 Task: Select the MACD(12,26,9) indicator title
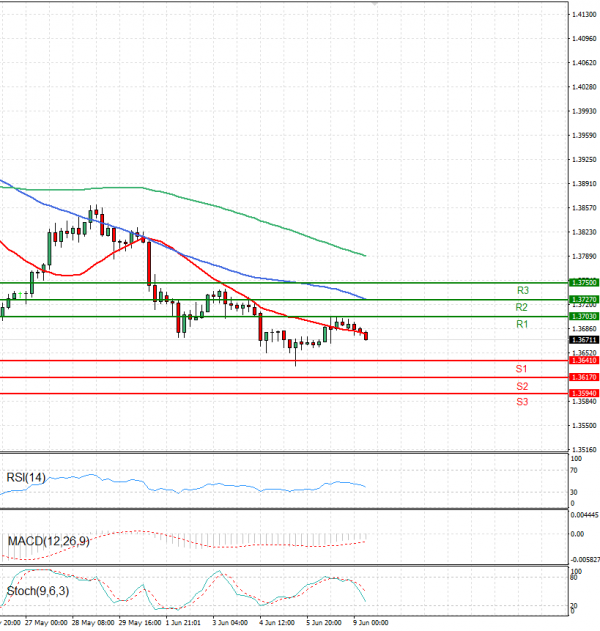[x=45, y=541]
